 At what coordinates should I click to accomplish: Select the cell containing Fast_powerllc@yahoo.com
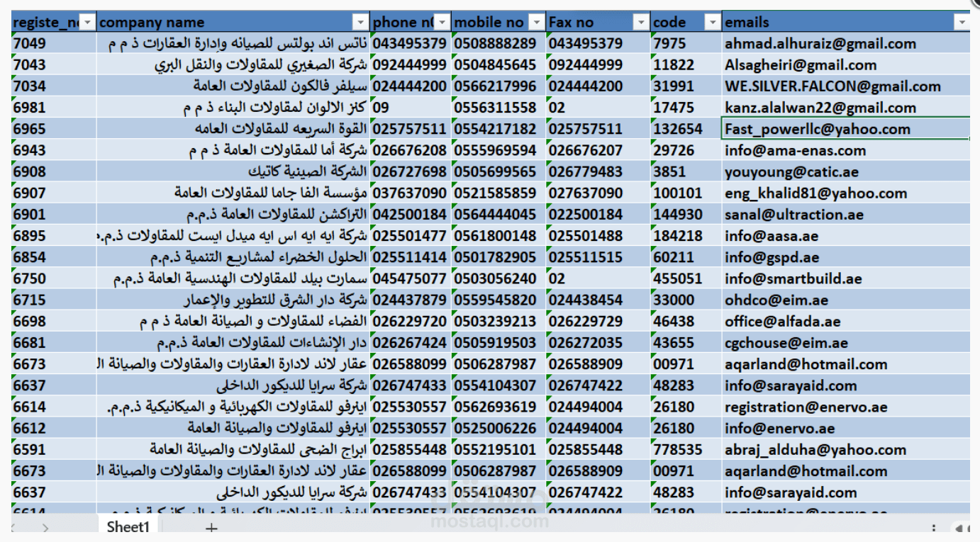[x=787, y=130]
